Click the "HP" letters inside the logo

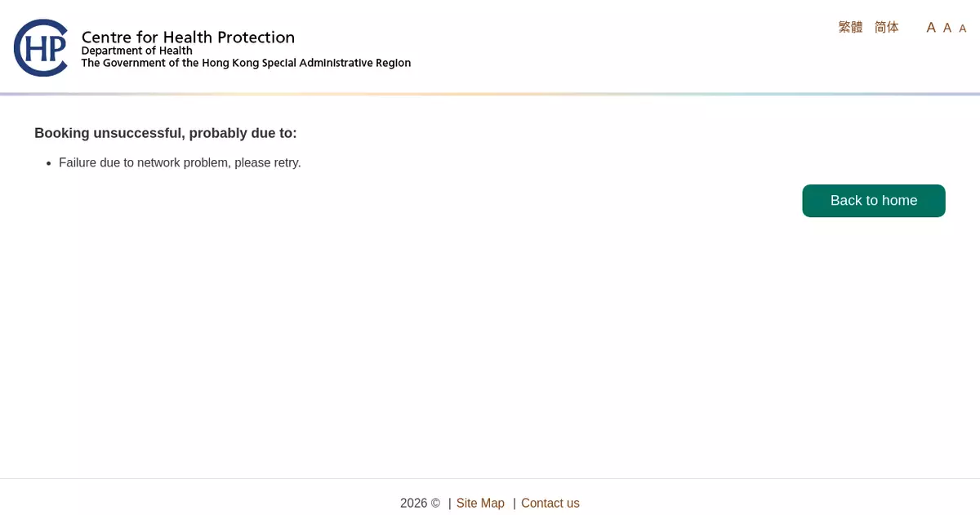pyautogui.click(x=46, y=49)
